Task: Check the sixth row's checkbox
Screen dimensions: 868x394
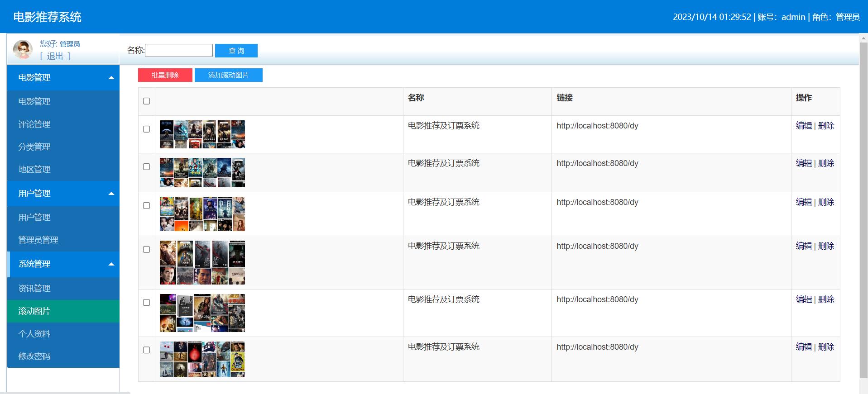Action: (146, 350)
